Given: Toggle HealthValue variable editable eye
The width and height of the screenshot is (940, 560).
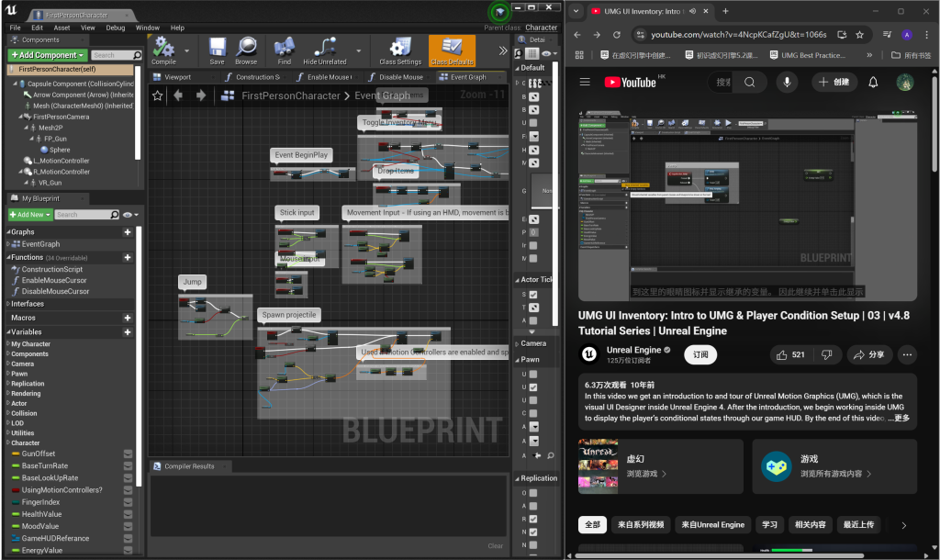Looking at the screenshot, I should (128, 514).
